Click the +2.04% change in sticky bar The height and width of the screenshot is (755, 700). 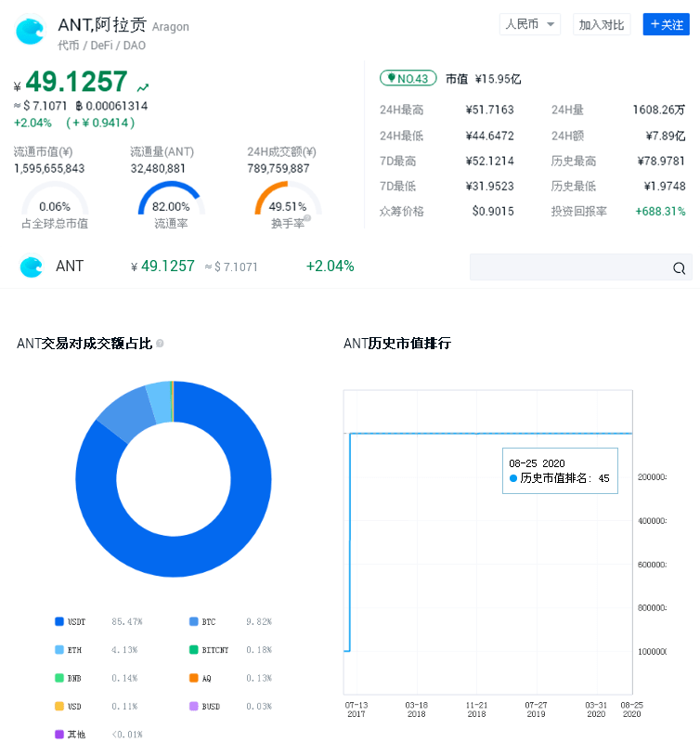(331, 266)
